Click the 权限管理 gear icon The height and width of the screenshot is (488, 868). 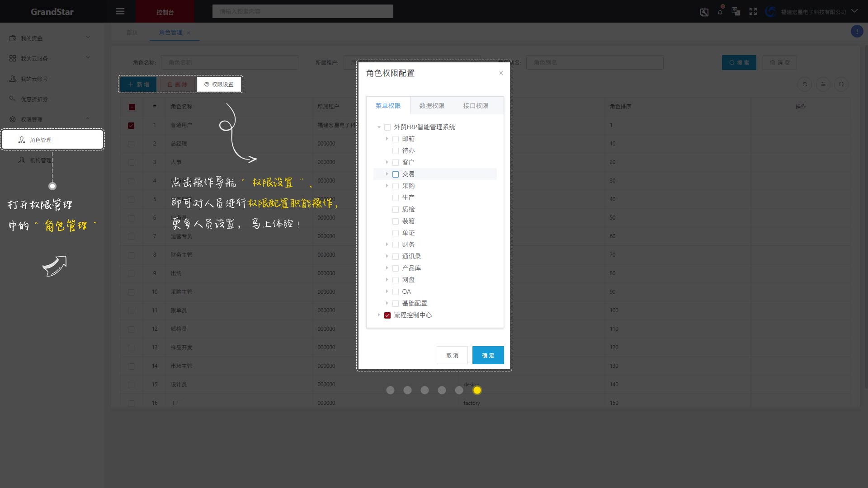pos(13,119)
